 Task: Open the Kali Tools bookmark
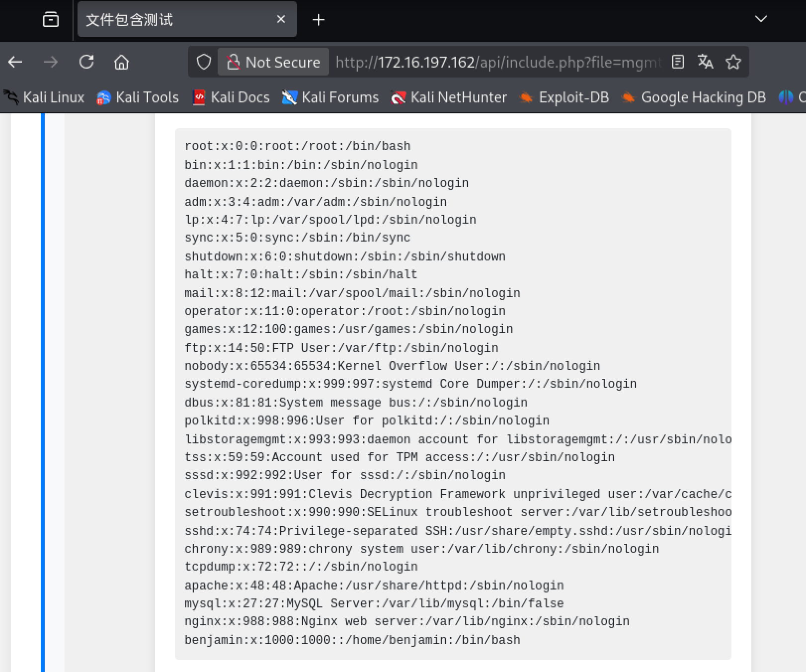click(x=138, y=97)
